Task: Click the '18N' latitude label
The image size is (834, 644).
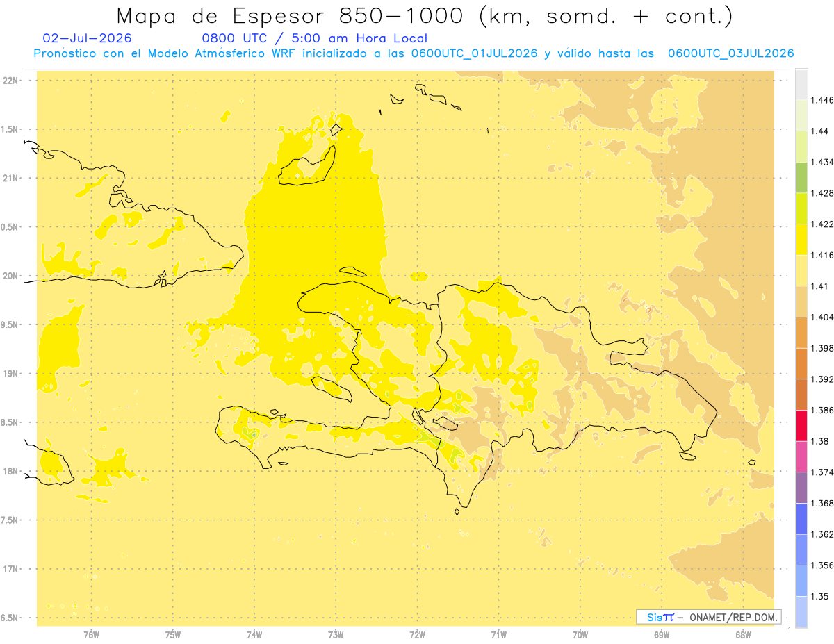Action: (x=12, y=471)
